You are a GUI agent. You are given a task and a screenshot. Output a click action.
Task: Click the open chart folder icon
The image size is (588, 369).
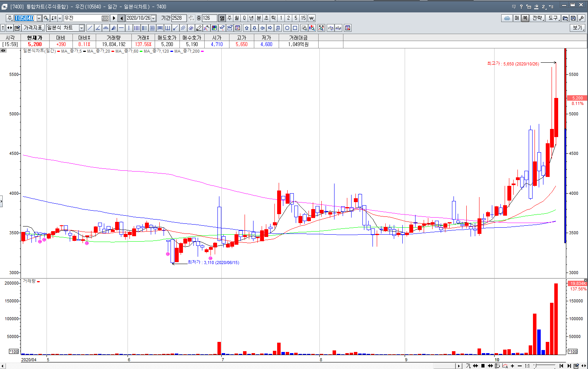565,18
